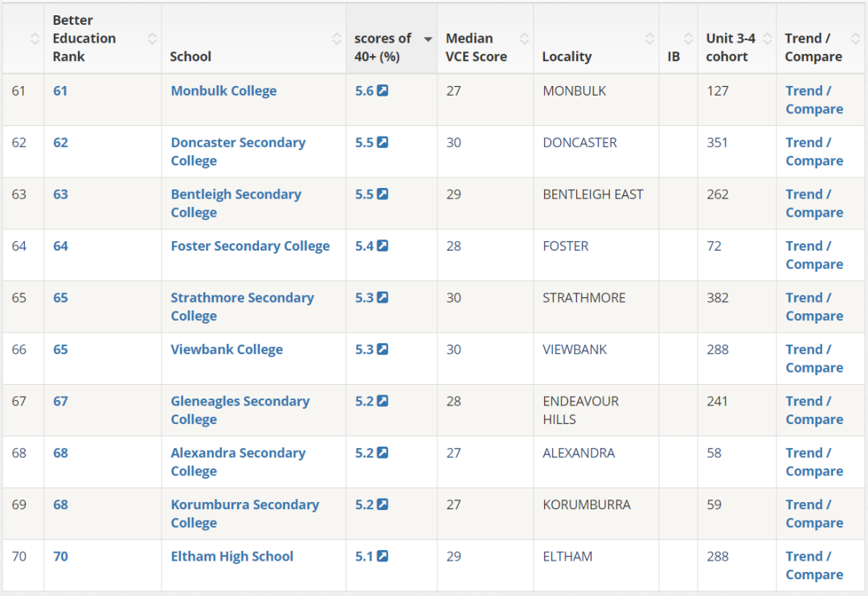This screenshot has width=868, height=596.
Task: Click rank link 65 in Viewbank College row
Action: tap(60, 349)
